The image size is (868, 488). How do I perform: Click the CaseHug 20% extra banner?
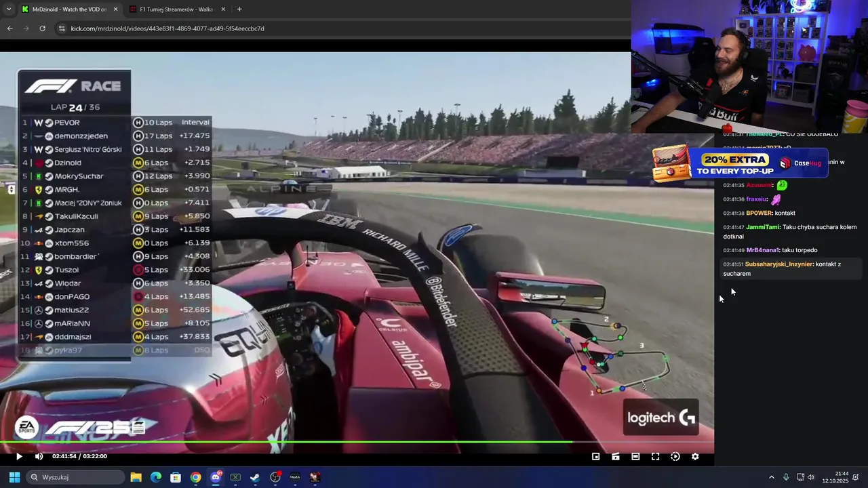click(740, 165)
